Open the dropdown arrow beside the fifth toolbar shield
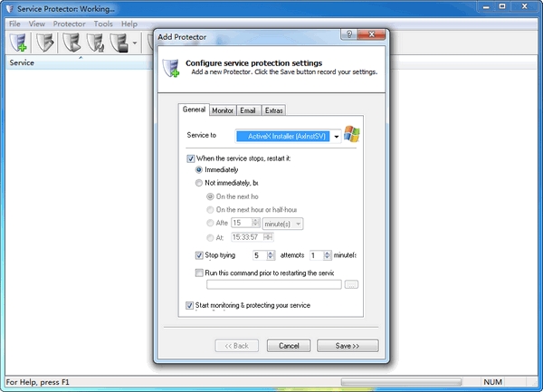This screenshot has width=543, height=392. tap(135, 43)
